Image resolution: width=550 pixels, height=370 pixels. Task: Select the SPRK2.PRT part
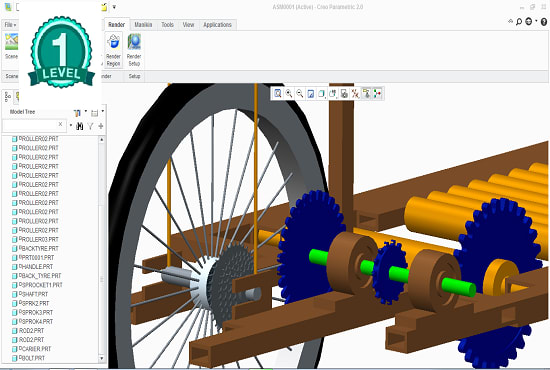(x=34, y=303)
